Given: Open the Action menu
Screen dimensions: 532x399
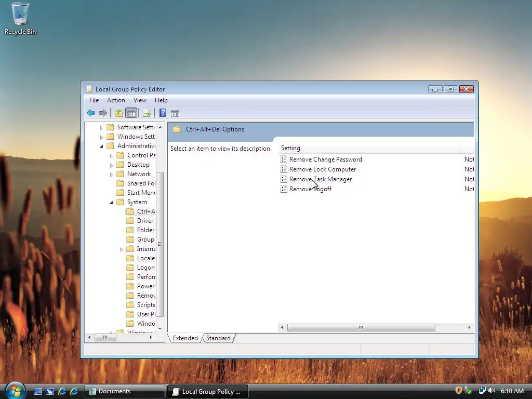Looking at the screenshot, I should [x=116, y=100].
